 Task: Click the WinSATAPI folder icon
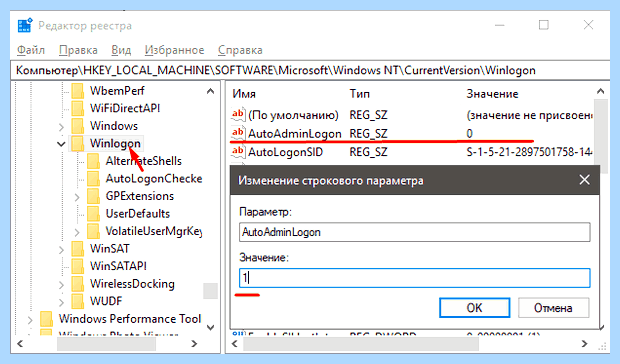click(x=78, y=266)
